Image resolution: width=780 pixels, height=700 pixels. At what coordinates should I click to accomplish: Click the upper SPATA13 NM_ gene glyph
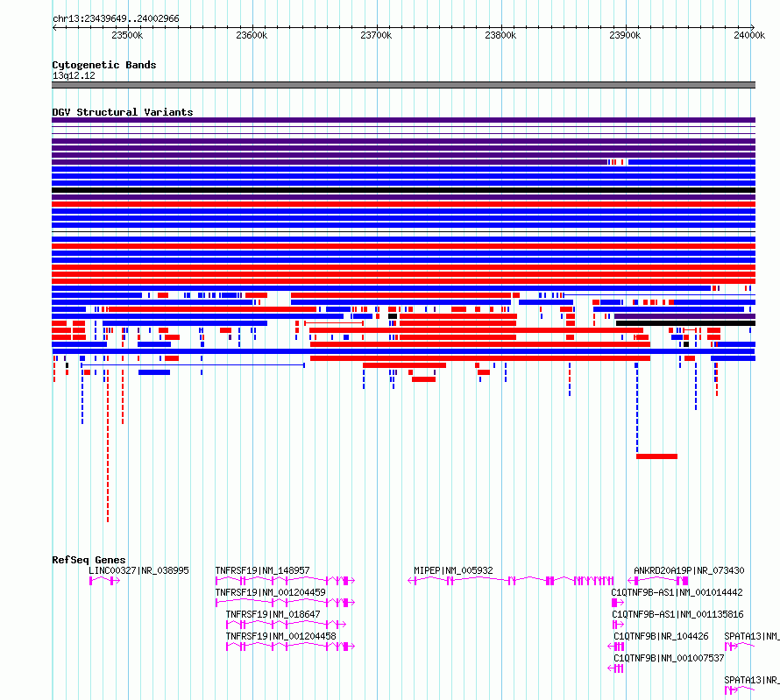click(x=740, y=647)
